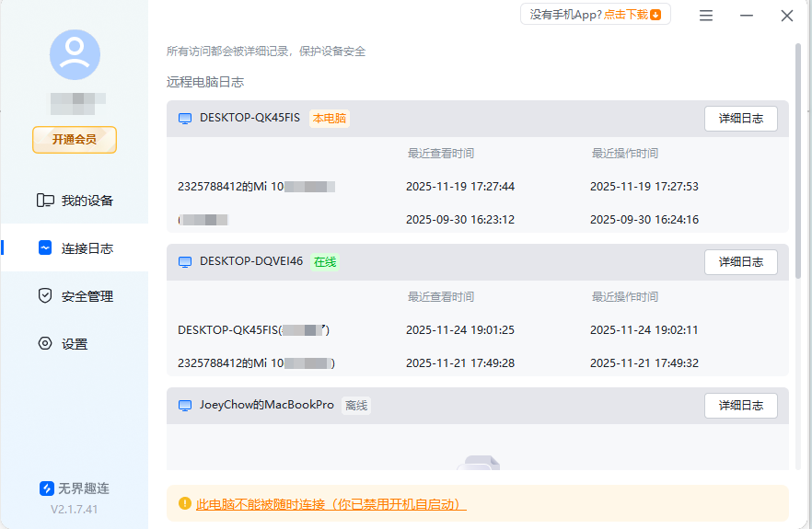Click the timestamp 2025-11-24 19:02:11
The image size is (812, 529).
pos(644,329)
